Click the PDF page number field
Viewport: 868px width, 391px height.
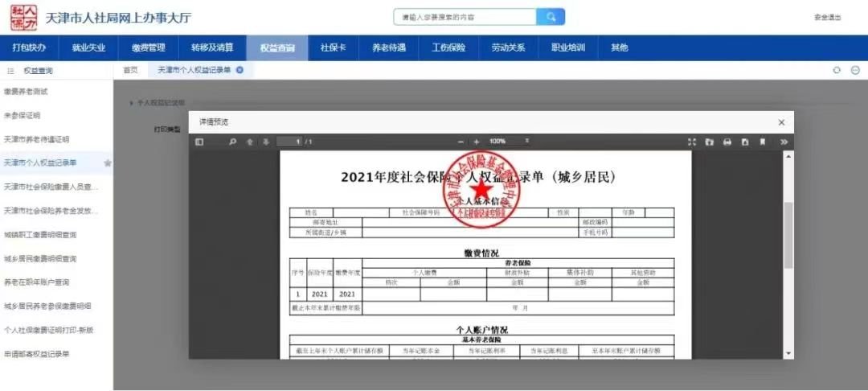point(289,142)
